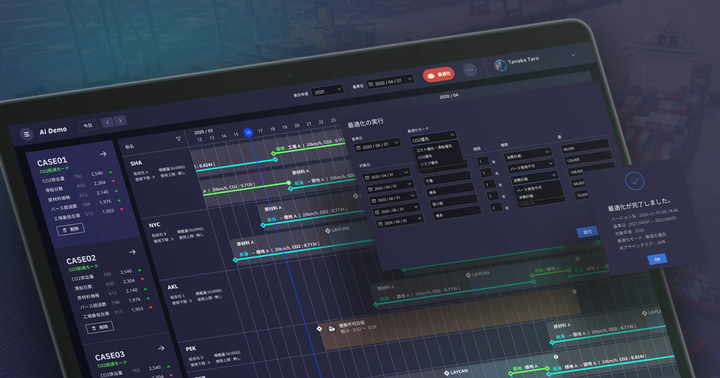Select リスク優先 option in mode list
Screen dimensions: 720x378
tap(429, 163)
